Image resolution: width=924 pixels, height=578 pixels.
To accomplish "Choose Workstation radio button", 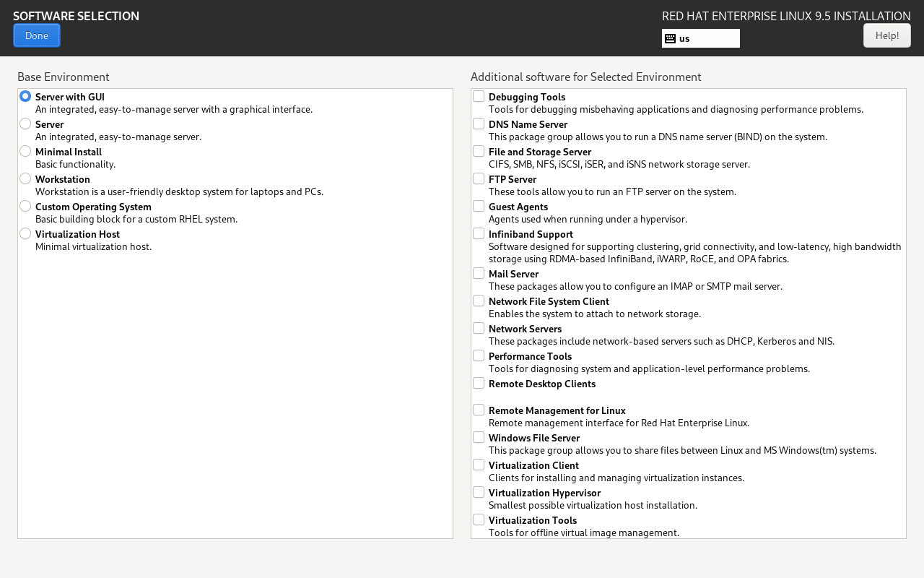I will pyautogui.click(x=25, y=178).
